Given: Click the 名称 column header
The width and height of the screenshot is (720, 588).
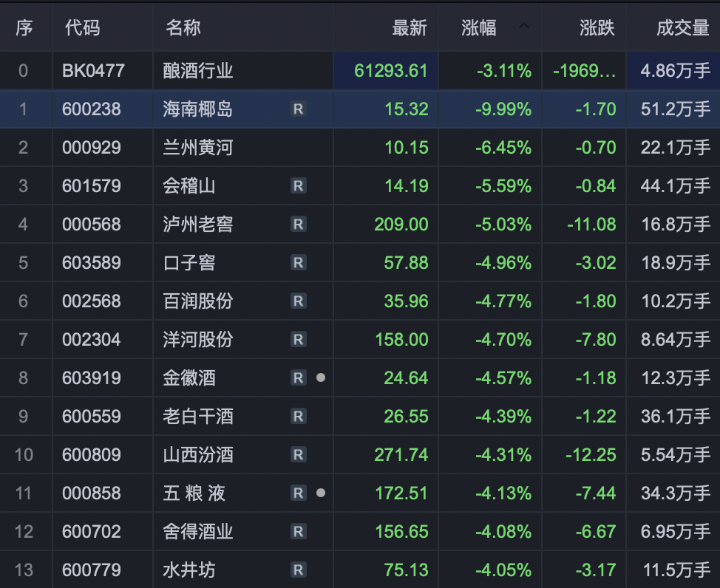Looking at the screenshot, I should pyautogui.click(x=183, y=28).
